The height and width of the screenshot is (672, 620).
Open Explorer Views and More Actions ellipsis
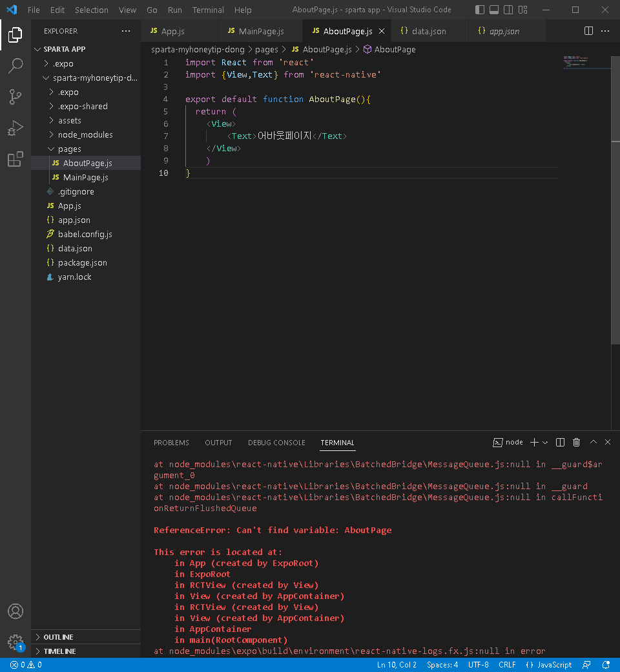pos(125,31)
